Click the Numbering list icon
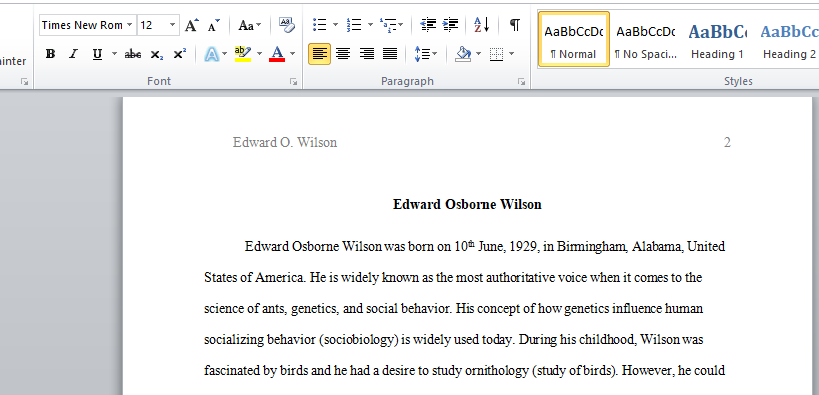The image size is (819, 395). pos(354,25)
